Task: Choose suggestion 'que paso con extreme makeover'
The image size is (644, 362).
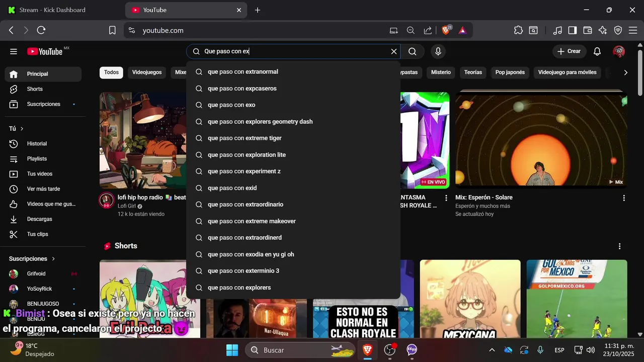Action: coord(293,221)
